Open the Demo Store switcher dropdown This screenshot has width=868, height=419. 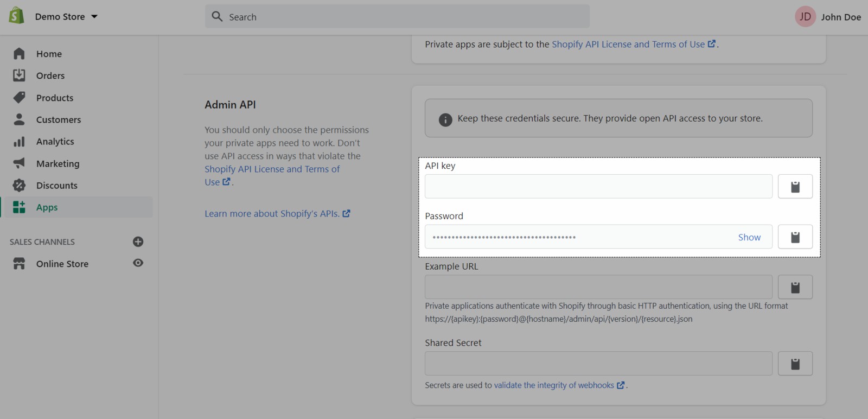click(66, 17)
